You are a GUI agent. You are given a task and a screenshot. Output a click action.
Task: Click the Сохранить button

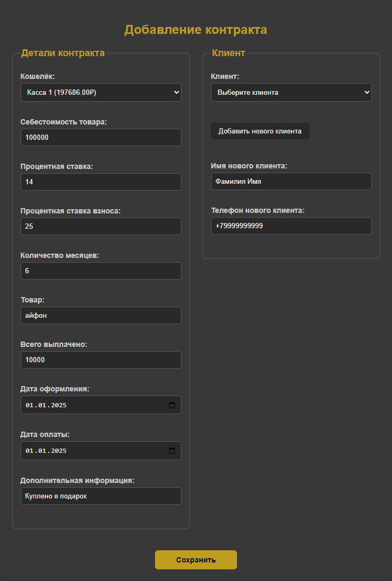click(x=196, y=560)
